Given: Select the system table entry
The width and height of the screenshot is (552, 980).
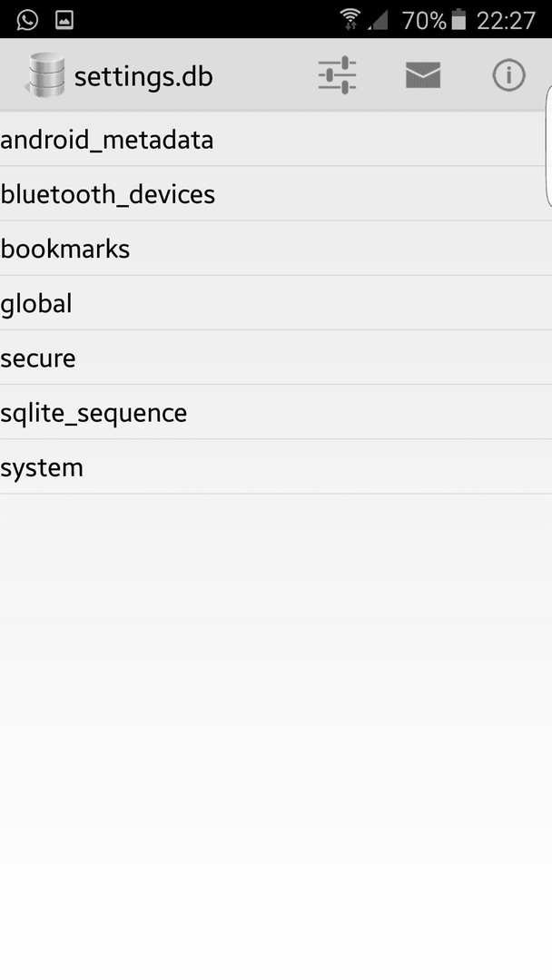Looking at the screenshot, I should (x=276, y=467).
